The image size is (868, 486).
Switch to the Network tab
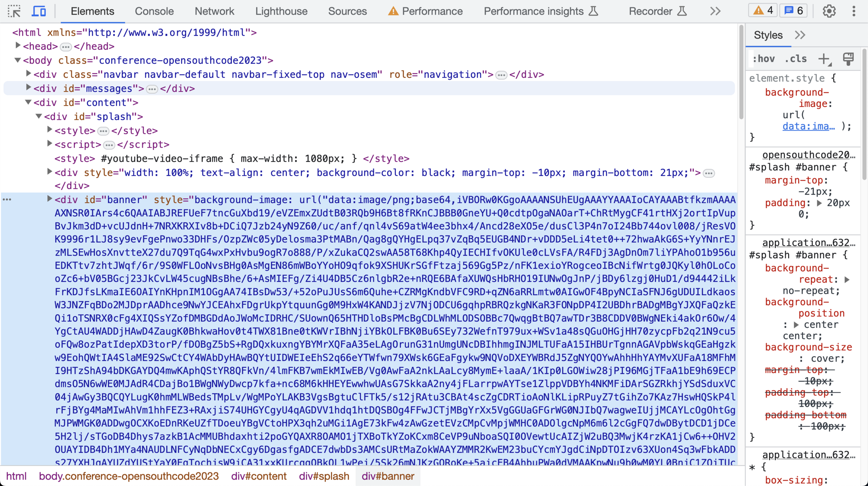click(214, 11)
